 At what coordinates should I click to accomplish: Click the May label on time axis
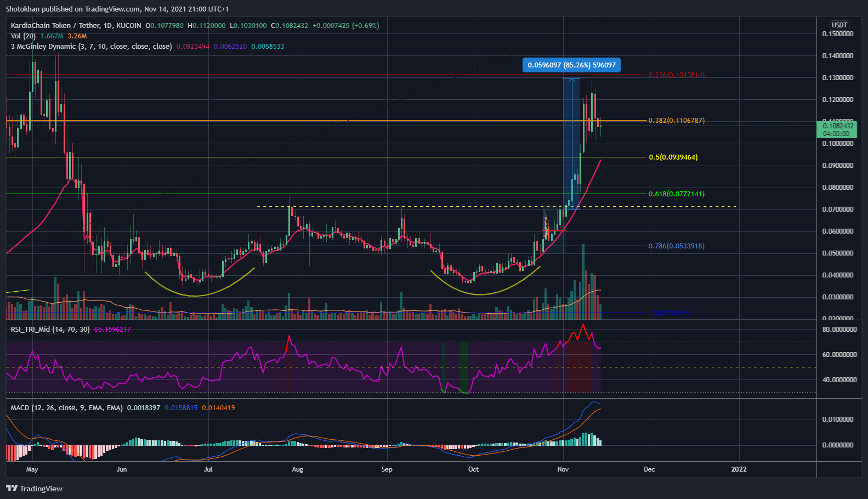pyautogui.click(x=32, y=469)
